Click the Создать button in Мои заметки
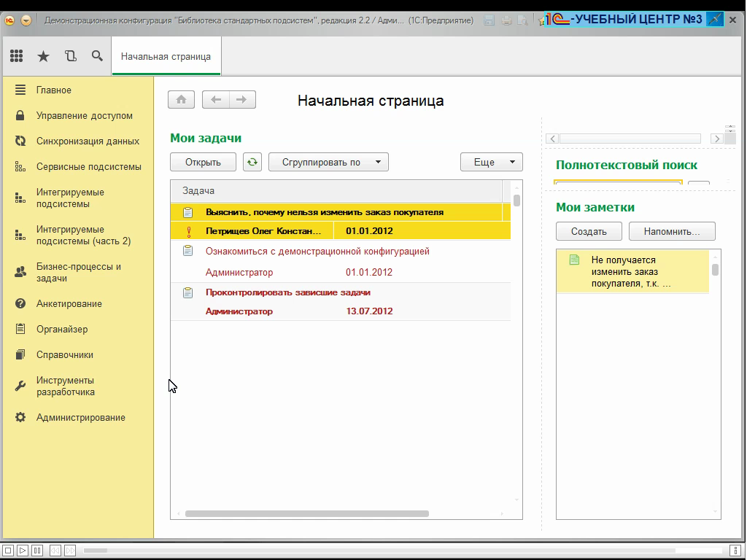 pos(589,231)
